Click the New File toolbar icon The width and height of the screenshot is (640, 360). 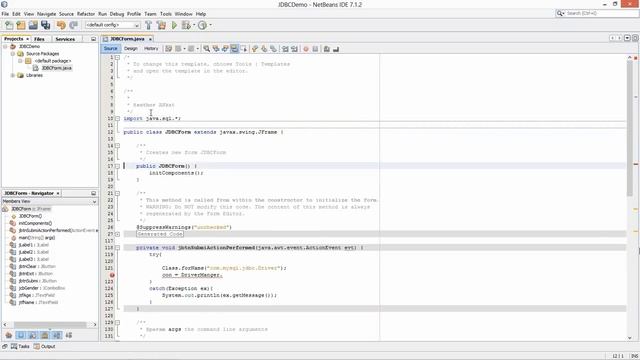coord(9,25)
